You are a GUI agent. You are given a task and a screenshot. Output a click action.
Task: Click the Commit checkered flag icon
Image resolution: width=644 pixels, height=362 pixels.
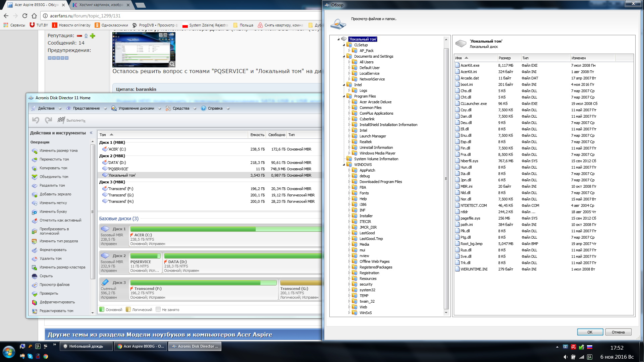coord(61,120)
